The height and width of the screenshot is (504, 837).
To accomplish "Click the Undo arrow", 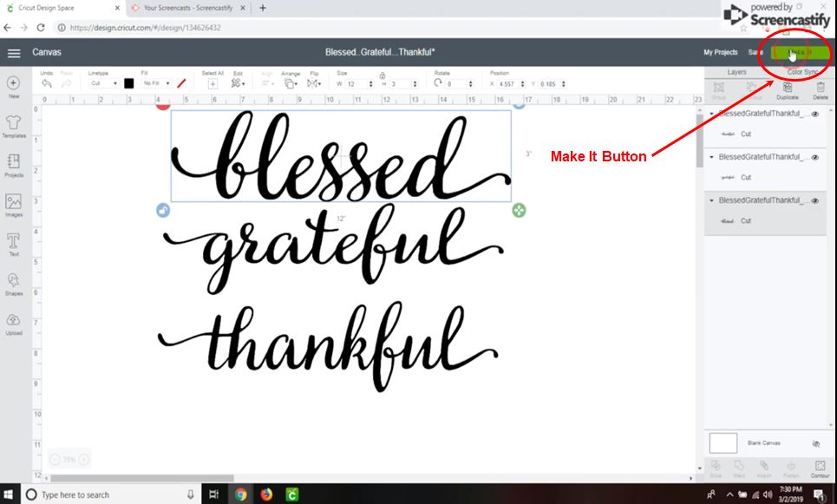I will 47,84.
